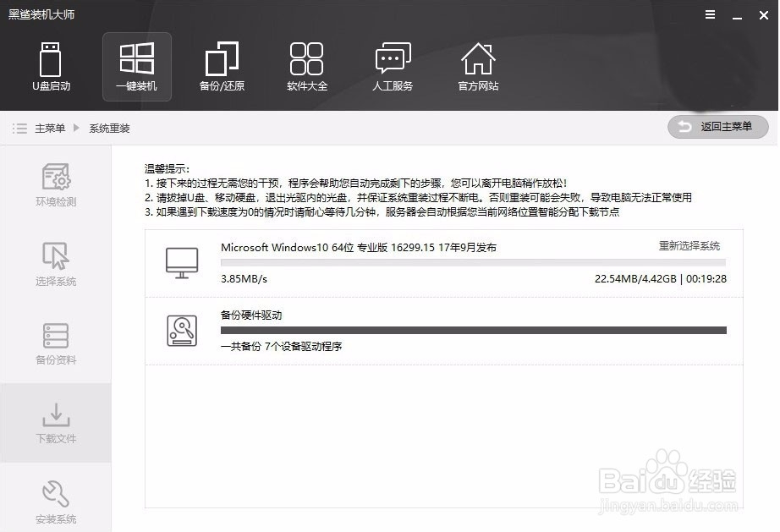Open the 软件大全 software collection

pos(307,67)
